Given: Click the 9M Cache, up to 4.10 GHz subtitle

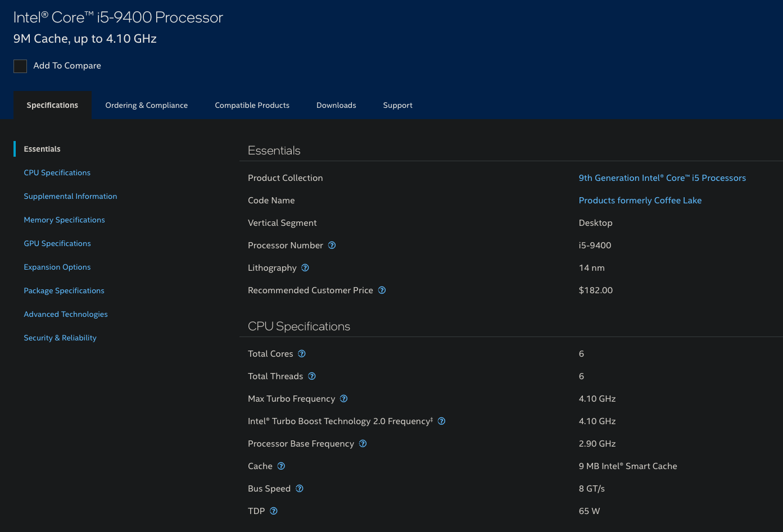Looking at the screenshot, I should (x=85, y=39).
